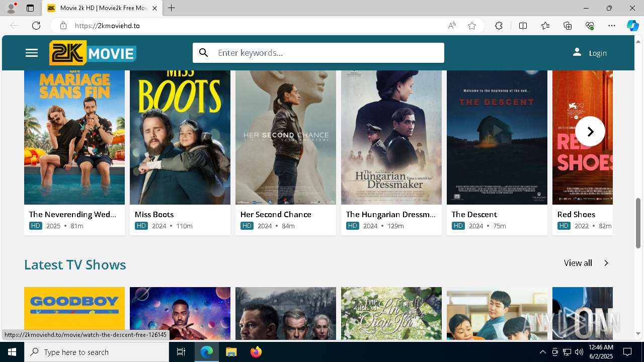Viewport: 644px width, 362px height.
Task: Open Tab actions menu icon
Action: [30, 8]
